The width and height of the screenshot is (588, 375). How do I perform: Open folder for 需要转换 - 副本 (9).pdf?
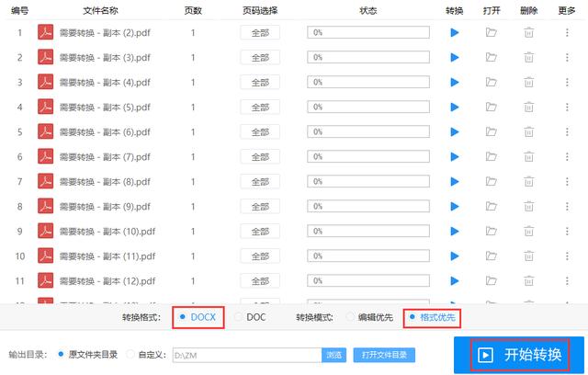pyautogui.click(x=492, y=206)
